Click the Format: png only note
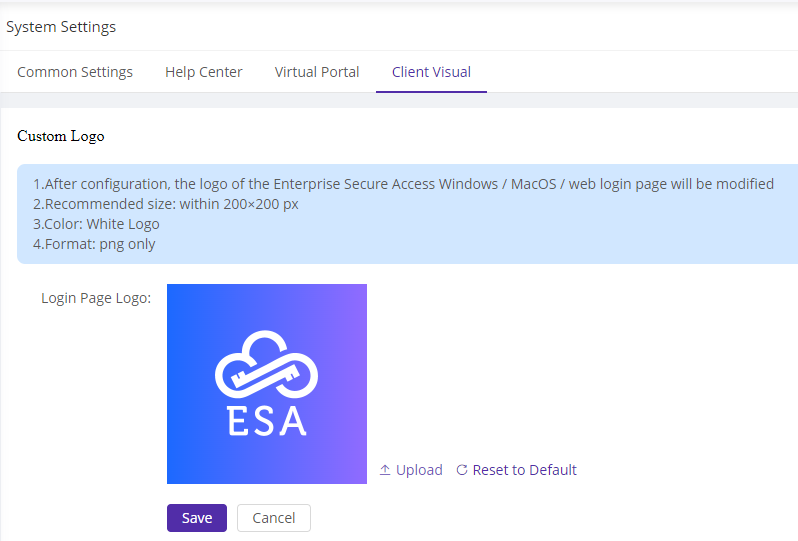The image size is (798, 541). pyautogui.click(x=94, y=244)
